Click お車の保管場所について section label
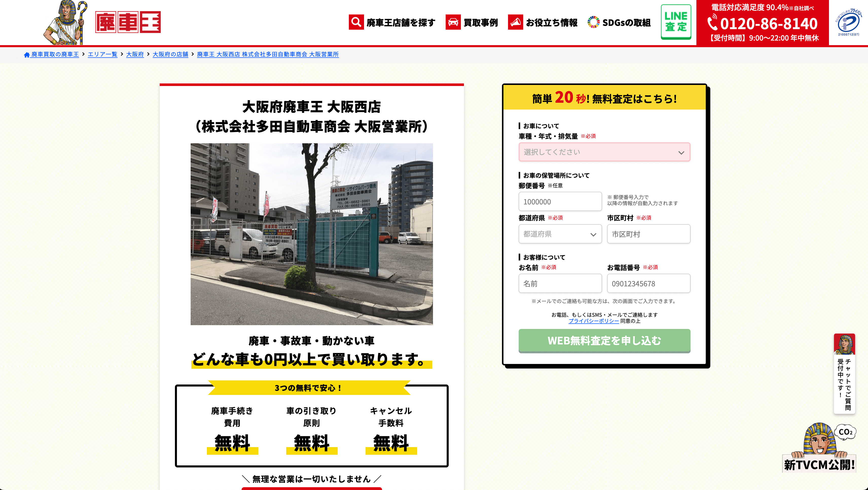The image size is (868, 490). (x=556, y=175)
